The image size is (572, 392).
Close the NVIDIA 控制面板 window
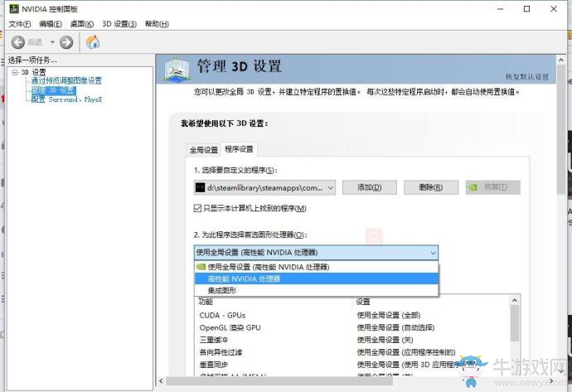pyautogui.click(x=554, y=9)
